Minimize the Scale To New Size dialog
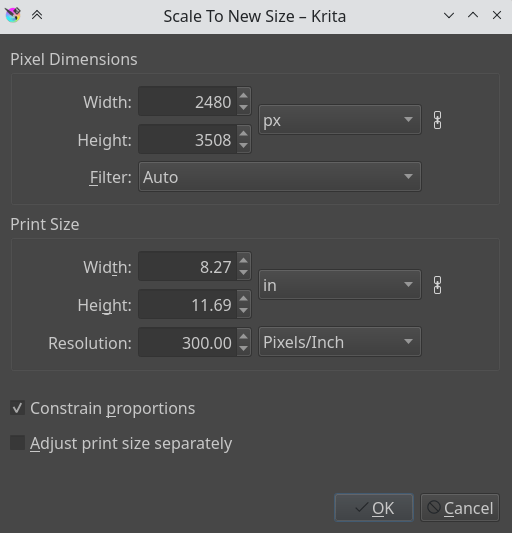The width and height of the screenshot is (512, 533). pyautogui.click(x=449, y=15)
